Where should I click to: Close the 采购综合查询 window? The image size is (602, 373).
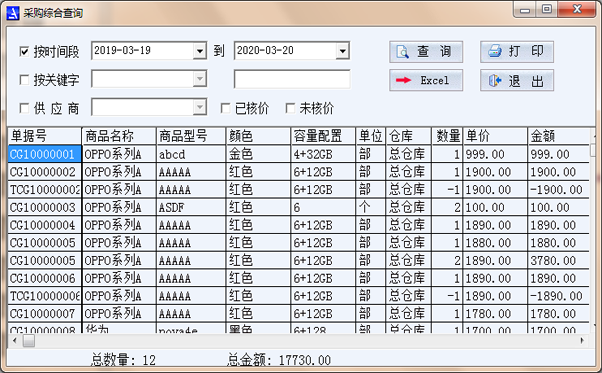(x=577, y=9)
